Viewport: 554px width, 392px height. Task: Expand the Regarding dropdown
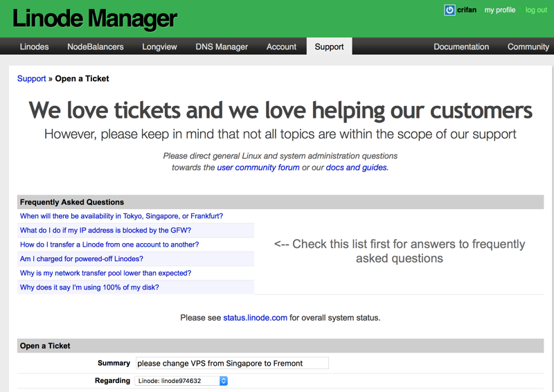point(181,381)
